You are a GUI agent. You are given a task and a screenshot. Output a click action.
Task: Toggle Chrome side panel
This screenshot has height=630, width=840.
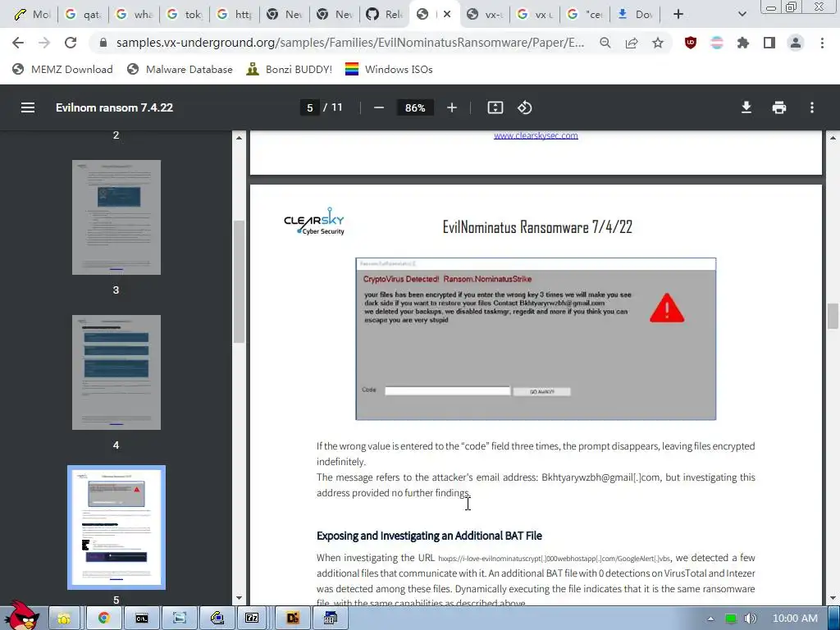[x=769, y=43]
